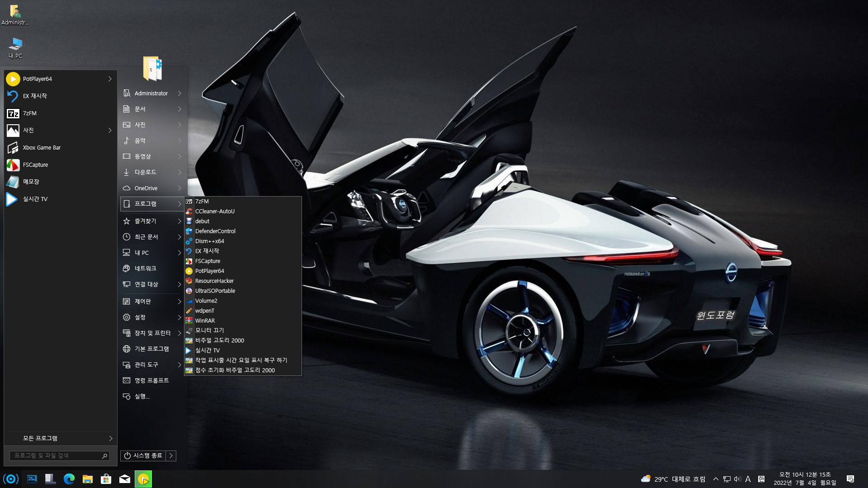
Task: Open PotPlayer64 from pinned start list
Action: click(60, 79)
